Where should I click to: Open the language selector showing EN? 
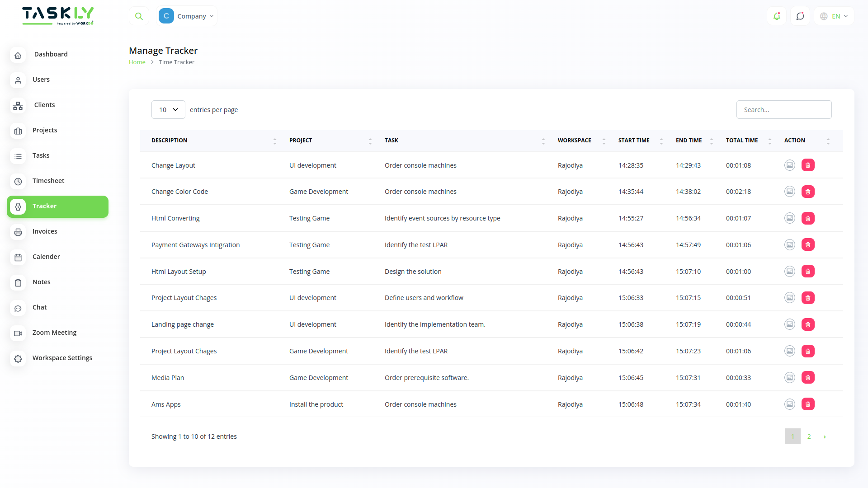833,16
